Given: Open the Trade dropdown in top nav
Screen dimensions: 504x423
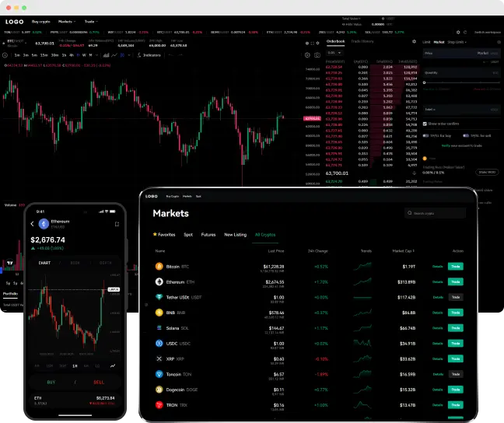Looking at the screenshot, I should tap(91, 22).
